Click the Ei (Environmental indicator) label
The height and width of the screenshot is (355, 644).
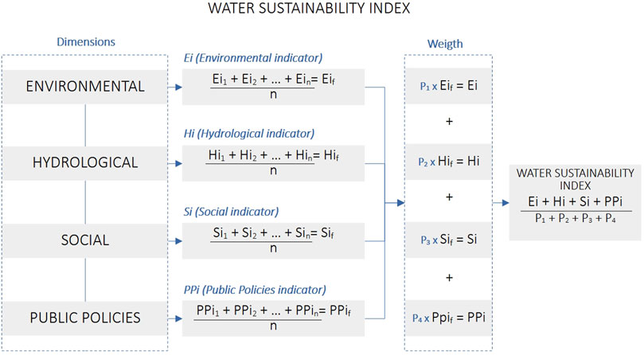(x=249, y=57)
